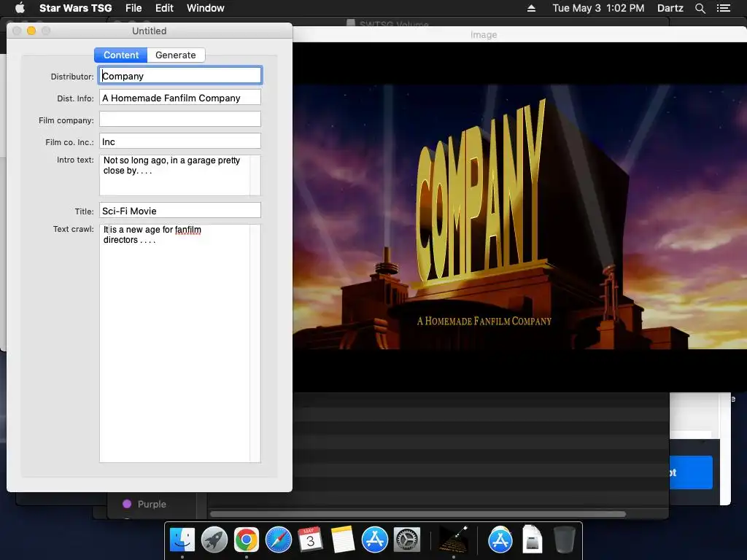The width and height of the screenshot is (747, 560).
Task: Open Finder from the Dock
Action: click(x=182, y=540)
